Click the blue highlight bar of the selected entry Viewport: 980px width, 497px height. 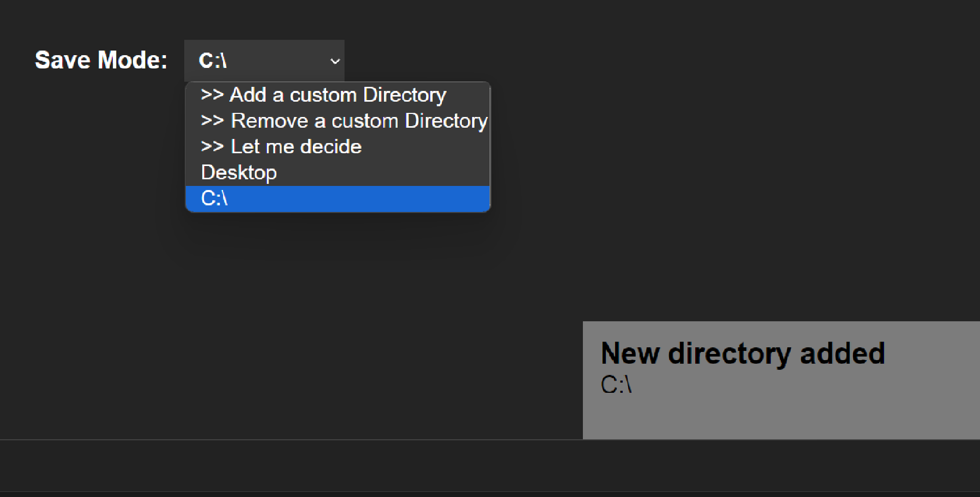(x=357, y=199)
